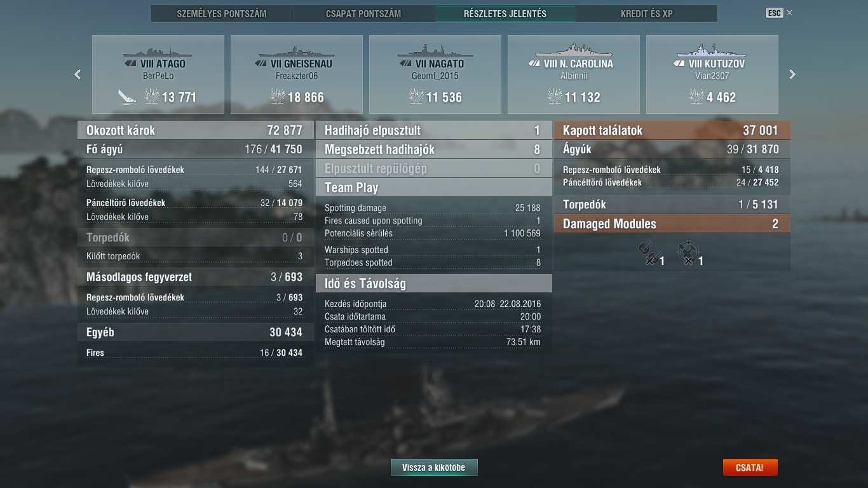Screen dimensions: 868x488
Task: Open the Személyes pontszám tab
Action: point(222,13)
